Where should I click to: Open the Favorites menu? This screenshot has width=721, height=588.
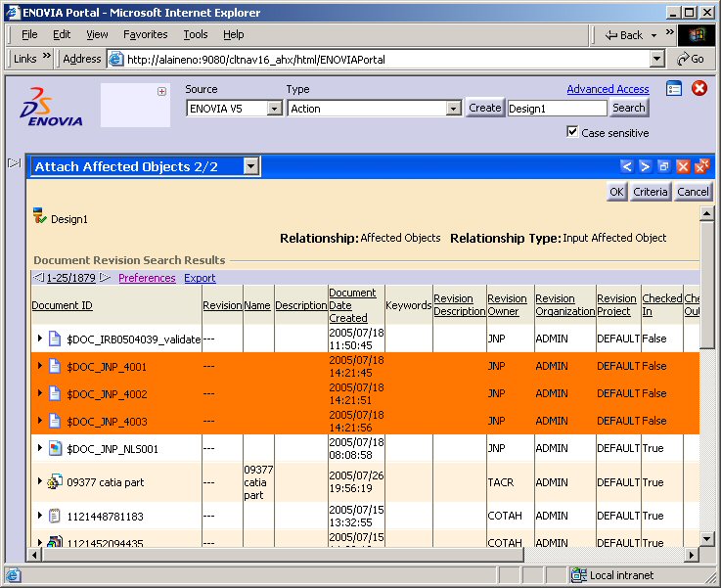[x=146, y=34]
